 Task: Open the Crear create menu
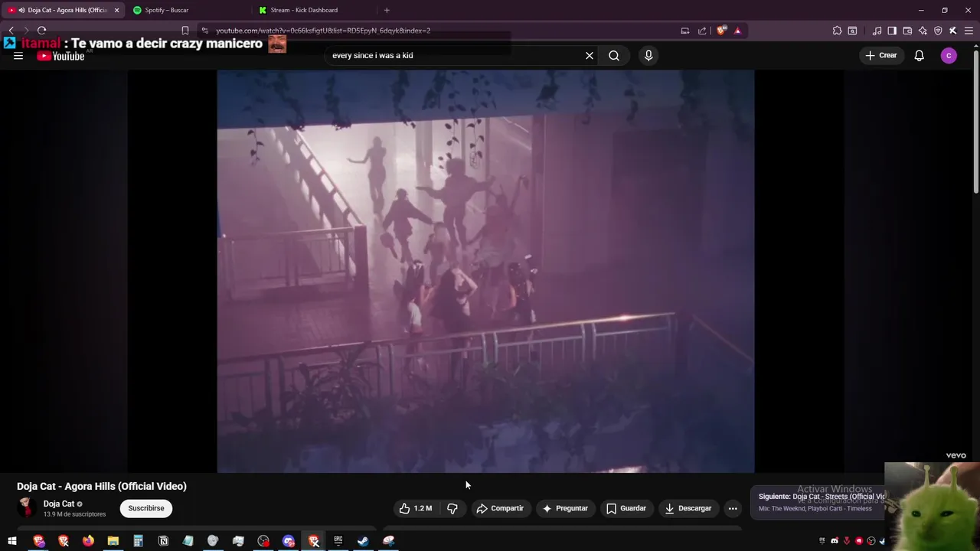pyautogui.click(x=880, y=55)
